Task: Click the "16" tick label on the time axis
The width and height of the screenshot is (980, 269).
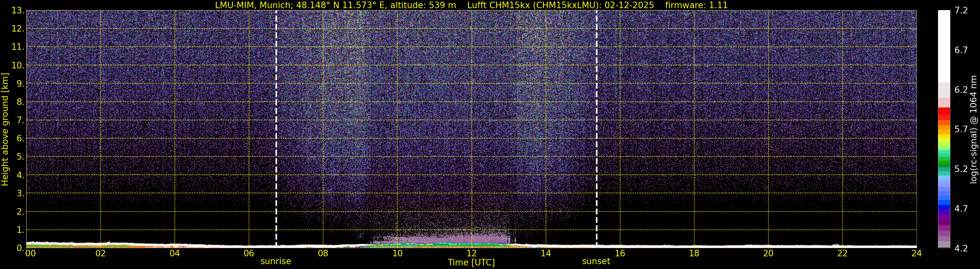Action: [620, 253]
